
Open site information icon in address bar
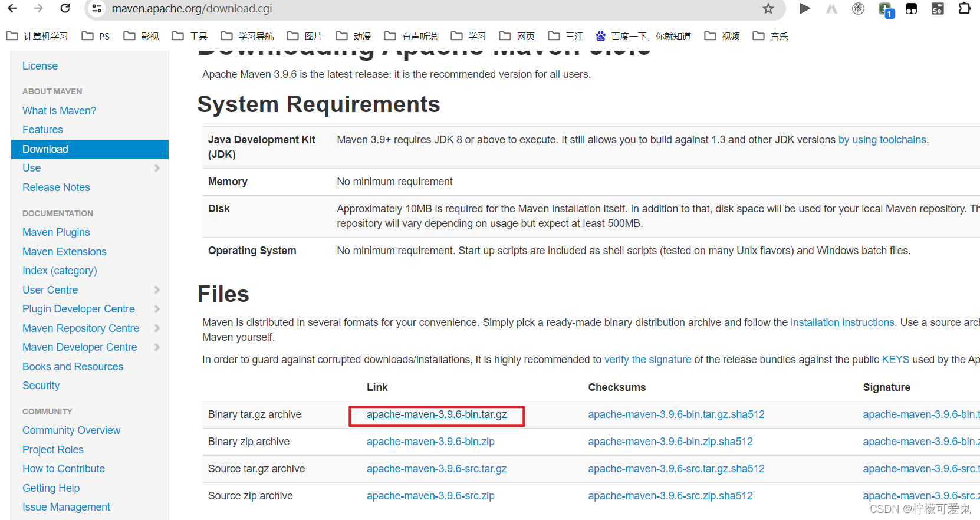click(x=97, y=9)
